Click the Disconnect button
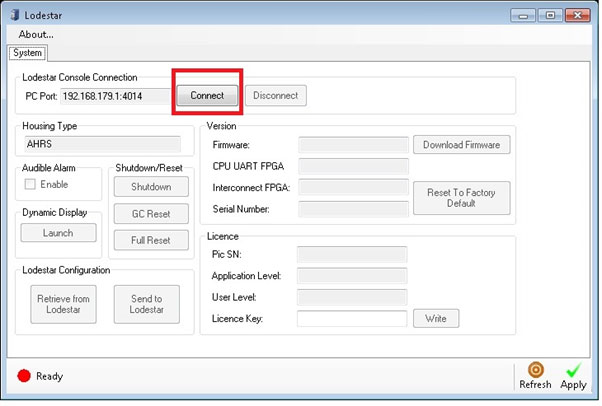Image resolution: width=602 pixels, height=406 pixels. pyautogui.click(x=276, y=95)
